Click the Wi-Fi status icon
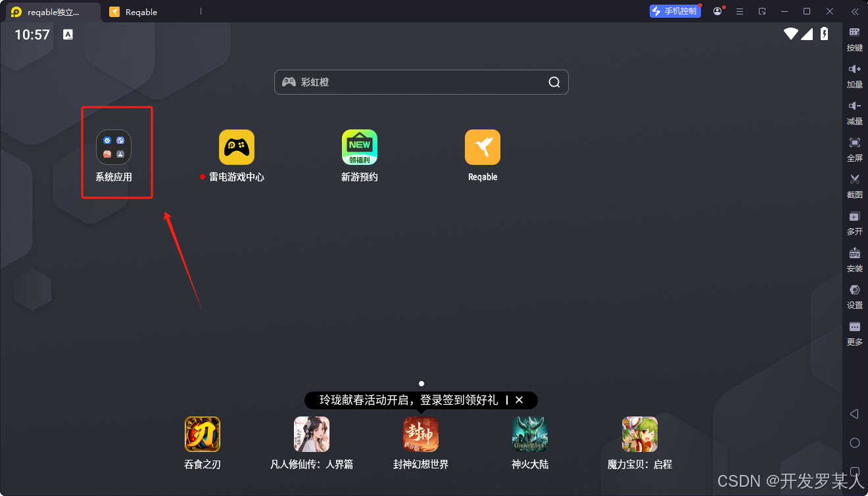Image resolution: width=868 pixels, height=496 pixels. click(x=791, y=34)
